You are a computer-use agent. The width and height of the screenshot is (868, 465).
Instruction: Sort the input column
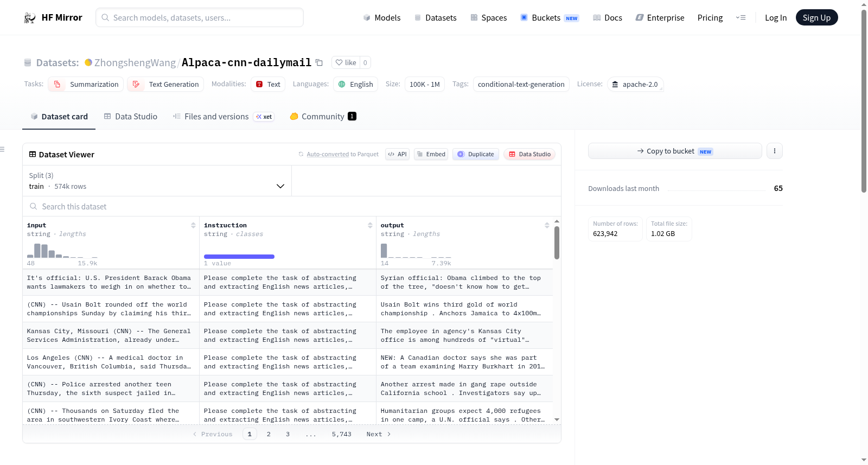click(x=193, y=225)
